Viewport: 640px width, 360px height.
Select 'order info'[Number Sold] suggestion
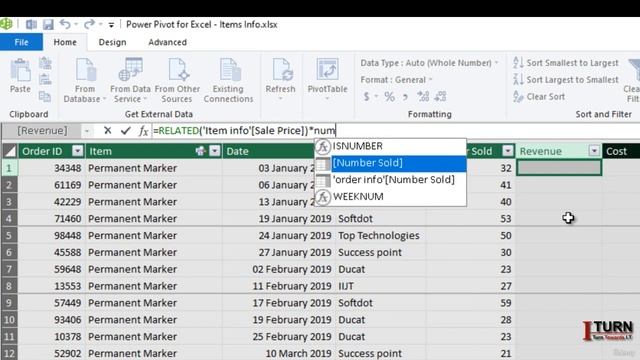(391, 180)
